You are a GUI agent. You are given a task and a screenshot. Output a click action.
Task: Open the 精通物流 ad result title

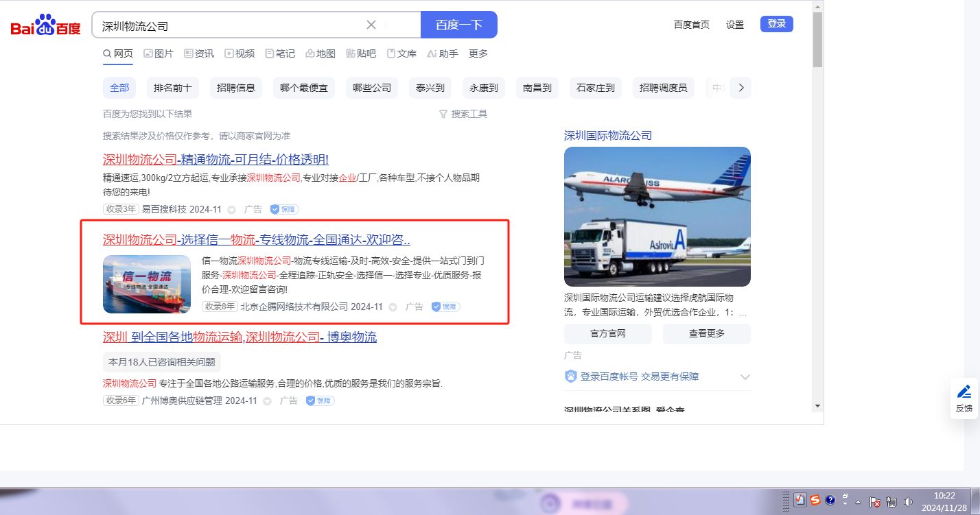coord(215,160)
